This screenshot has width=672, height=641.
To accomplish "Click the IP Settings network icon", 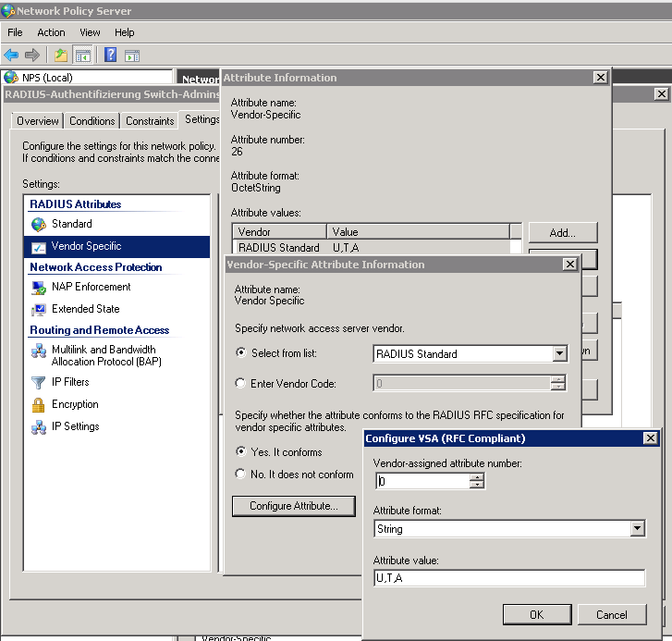I will tap(39, 427).
